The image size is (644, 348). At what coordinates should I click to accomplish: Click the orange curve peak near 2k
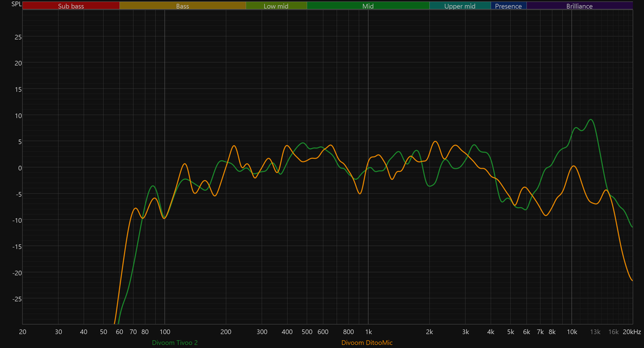click(435, 142)
